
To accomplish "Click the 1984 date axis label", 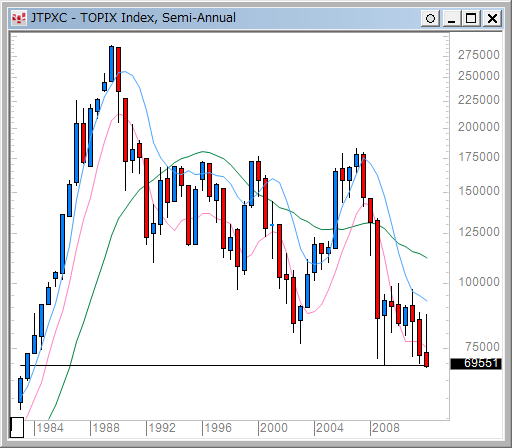I will pos(50,428).
